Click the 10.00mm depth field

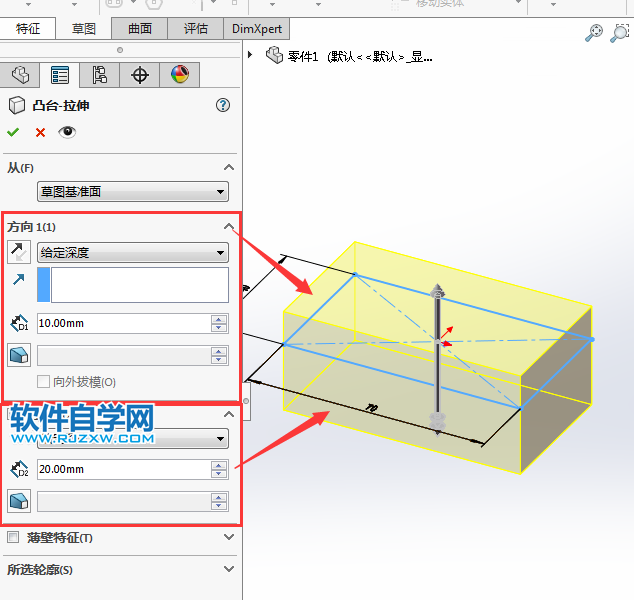point(124,323)
